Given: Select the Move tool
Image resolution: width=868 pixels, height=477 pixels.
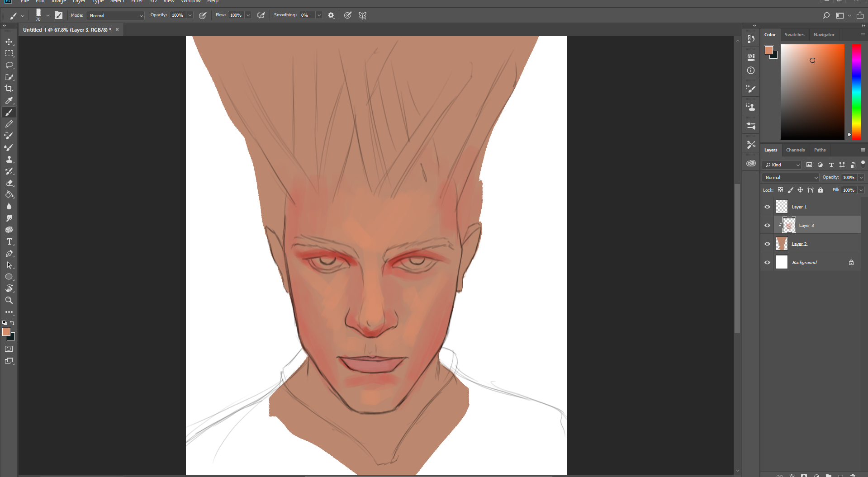Looking at the screenshot, I should (x=9, y=42).
